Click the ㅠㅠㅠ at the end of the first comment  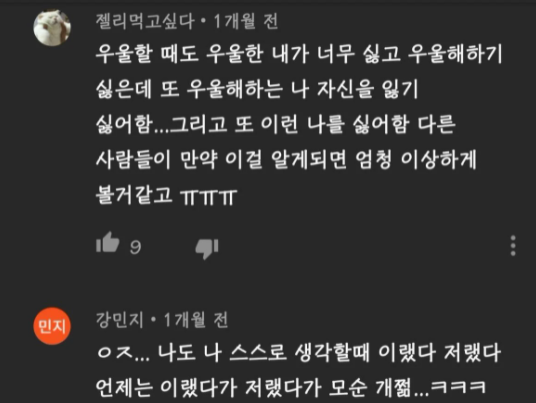click(x=209, y=197)
